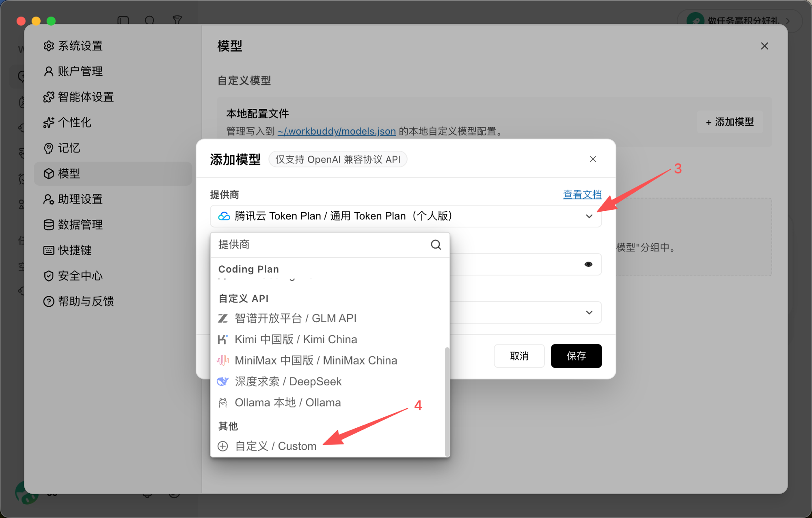Open 账户管理 settings section
This screenshot has height=518, width=812.
(x=73, y=72)
